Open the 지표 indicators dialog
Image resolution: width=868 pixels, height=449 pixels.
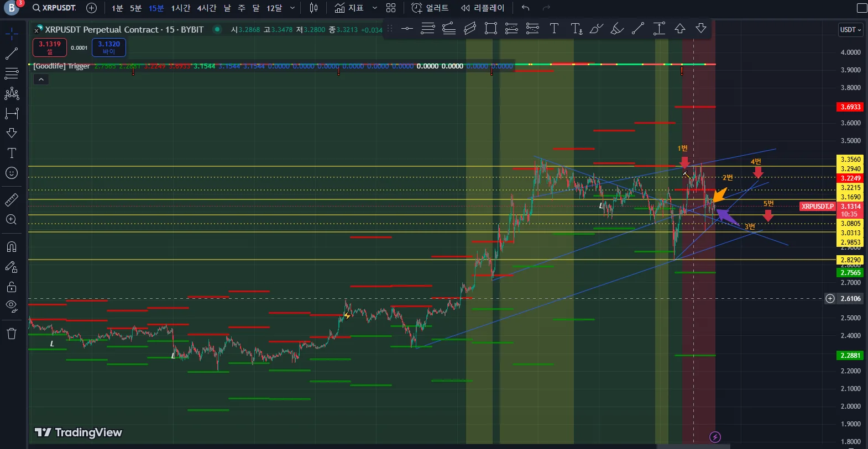[x=349, y=8]
